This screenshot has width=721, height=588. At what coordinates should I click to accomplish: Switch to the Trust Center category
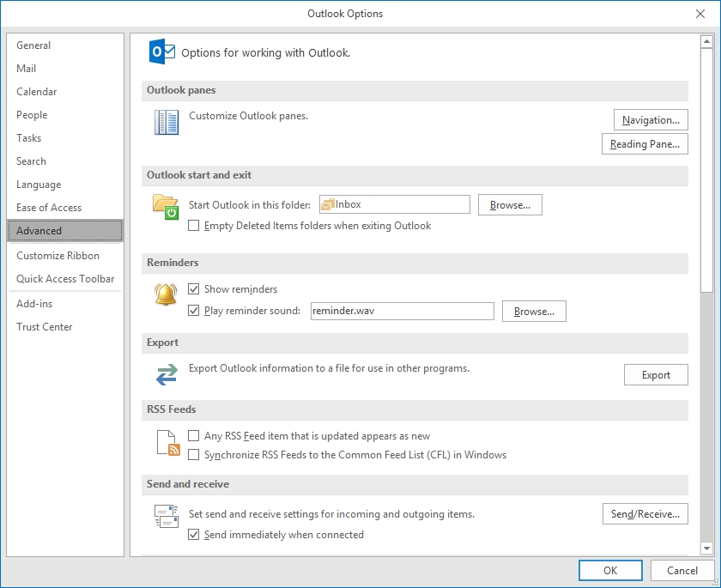(45, 327)
